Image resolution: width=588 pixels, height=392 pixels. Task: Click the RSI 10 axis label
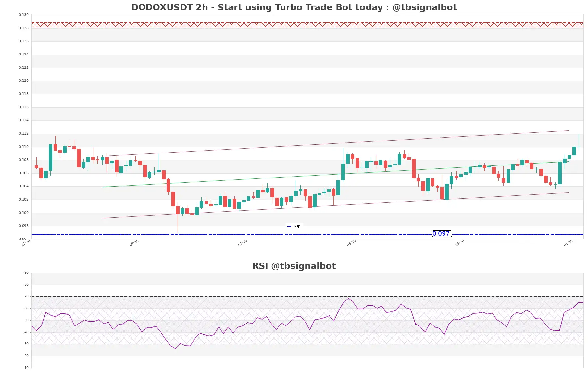26,368
